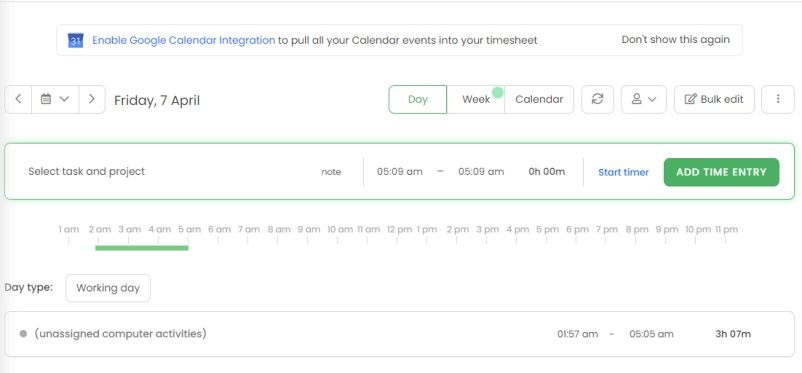Click the grey dot beside unassigned activities
Viewport: 802px width, 373px height.
(23, 334)
